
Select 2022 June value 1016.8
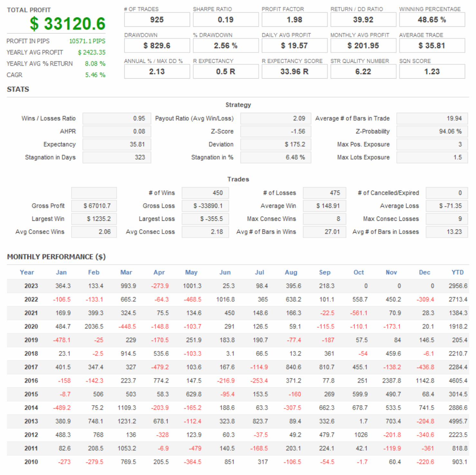225,299
